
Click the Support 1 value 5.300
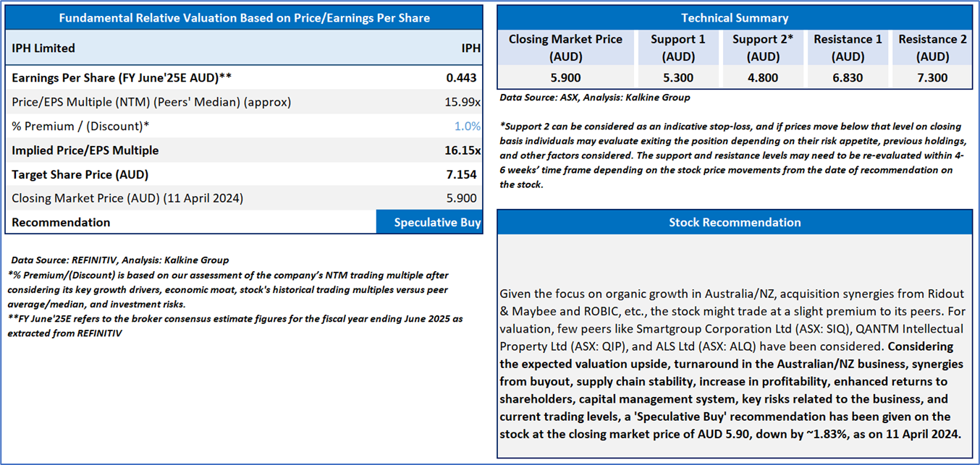tap(678, 77)
